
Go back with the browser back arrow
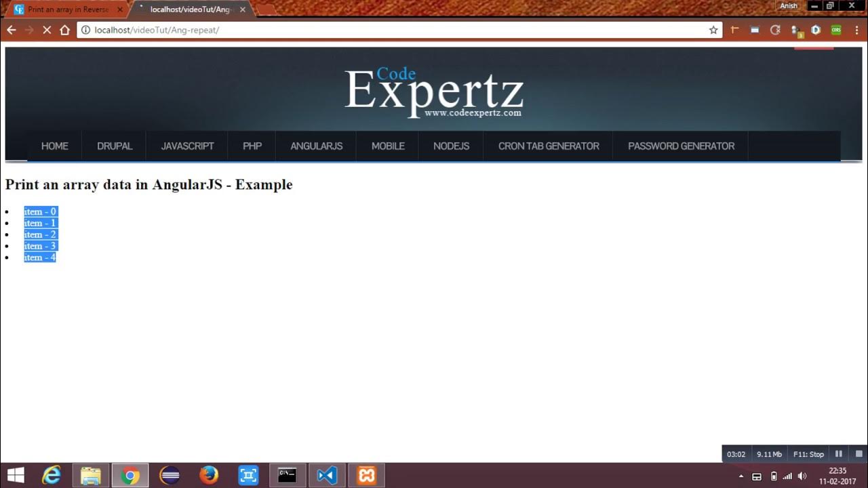click(11, 30)
